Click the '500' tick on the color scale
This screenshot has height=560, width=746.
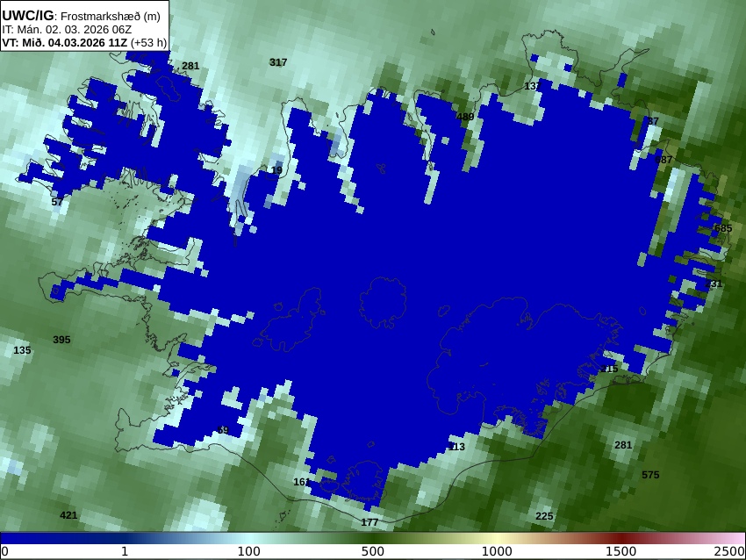pyautogui.click(x=373, y=552)
